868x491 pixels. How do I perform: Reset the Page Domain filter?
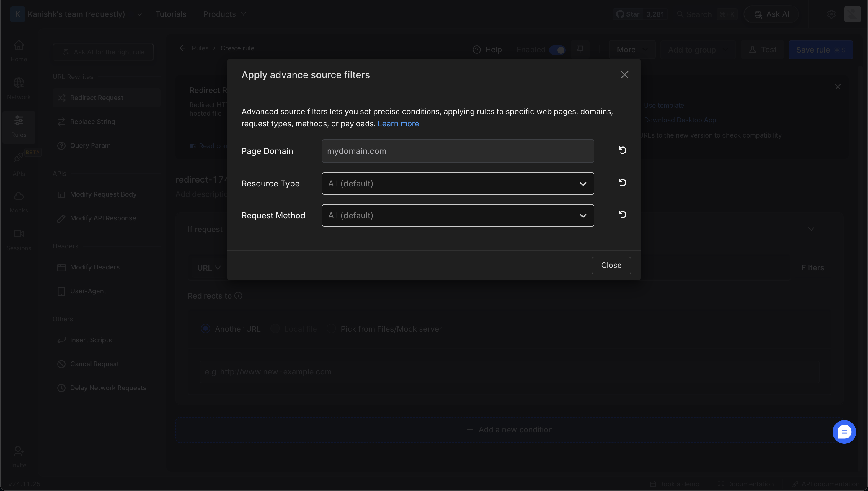(622, 150)
